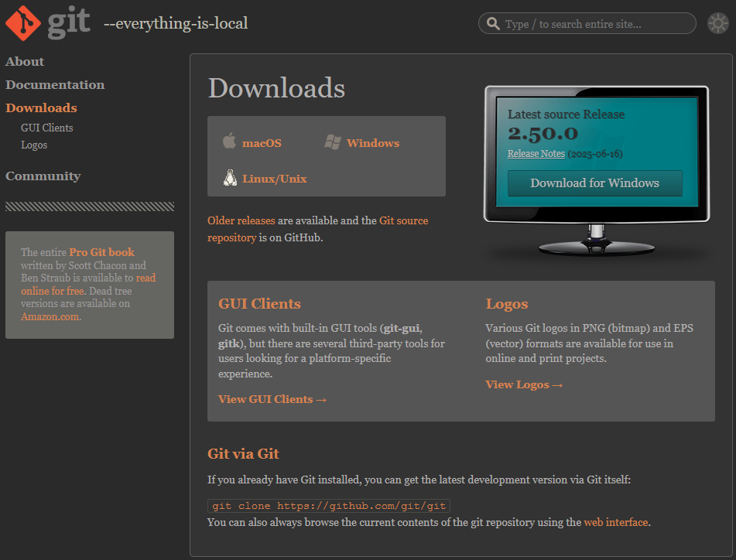Click the Linux penguin icon
The height and width of the screenshot is (560, 736).
(x=230, y=178)
